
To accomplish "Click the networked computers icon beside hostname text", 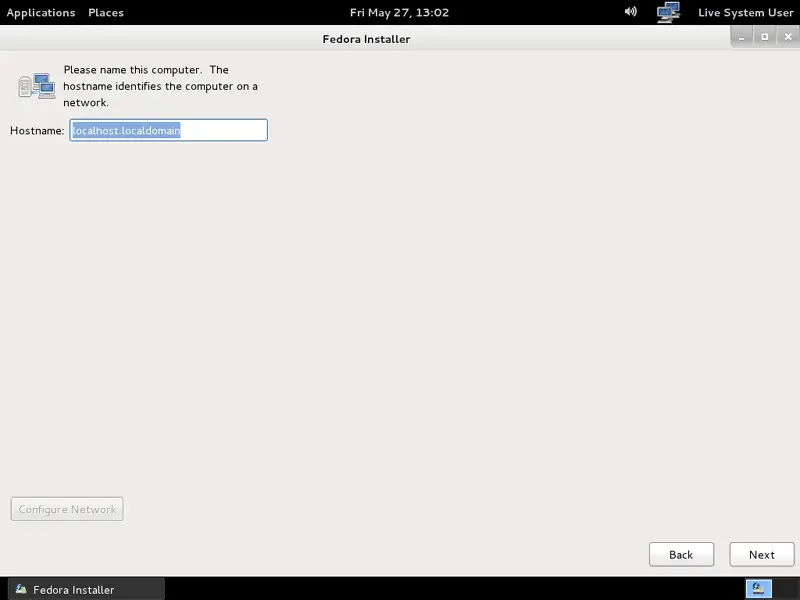I will point(37,86).
